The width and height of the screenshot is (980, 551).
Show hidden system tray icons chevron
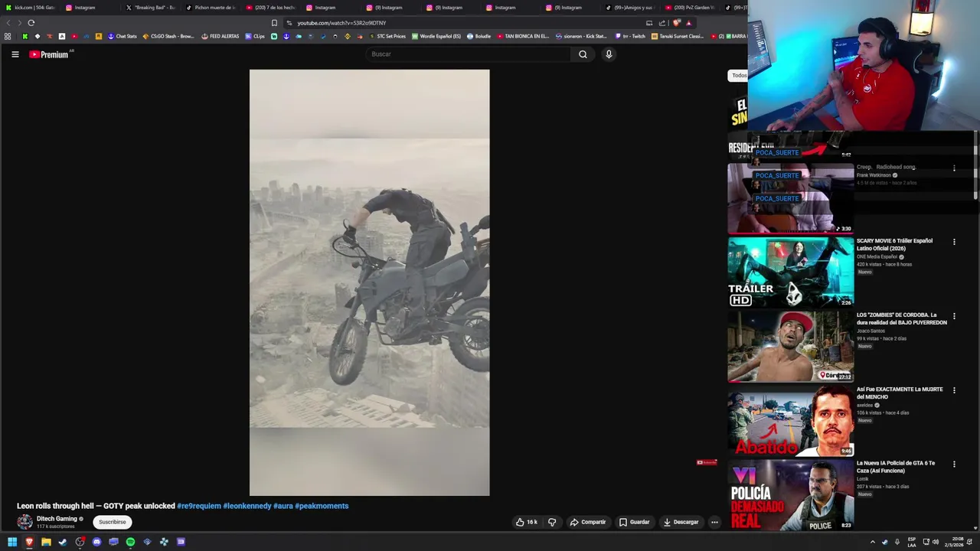pos(872,542)
